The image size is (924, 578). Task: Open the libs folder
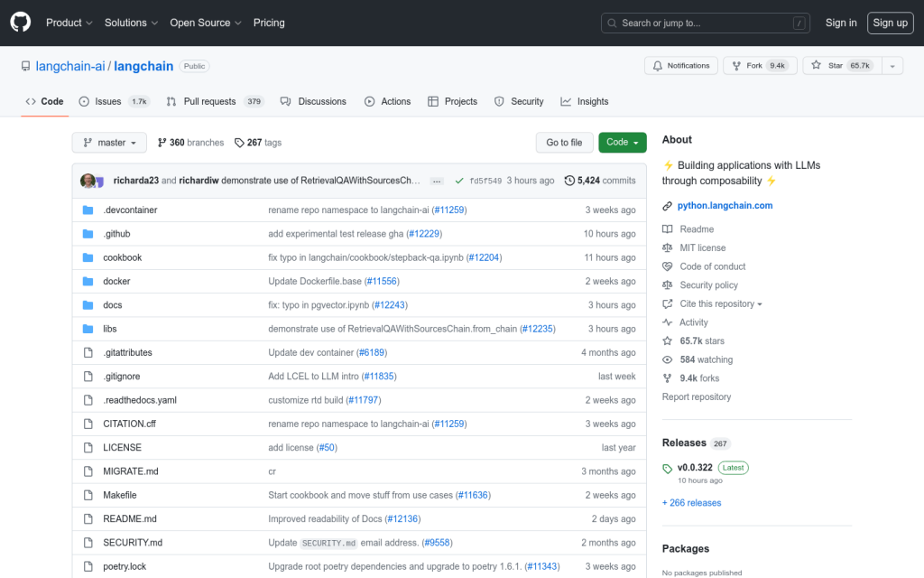(x=109, y=329)
